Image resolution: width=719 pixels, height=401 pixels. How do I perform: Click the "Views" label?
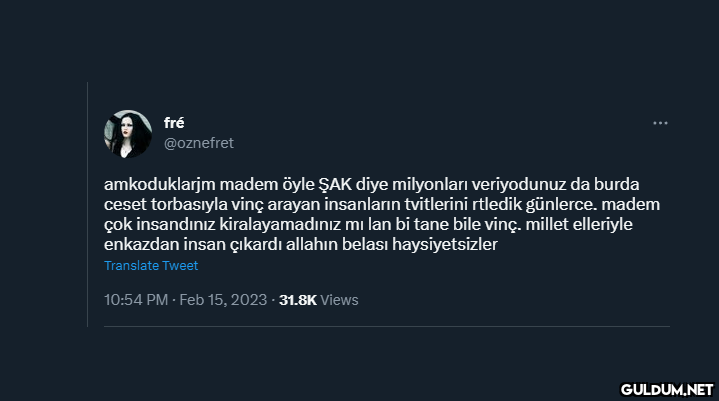pos(340,299)
